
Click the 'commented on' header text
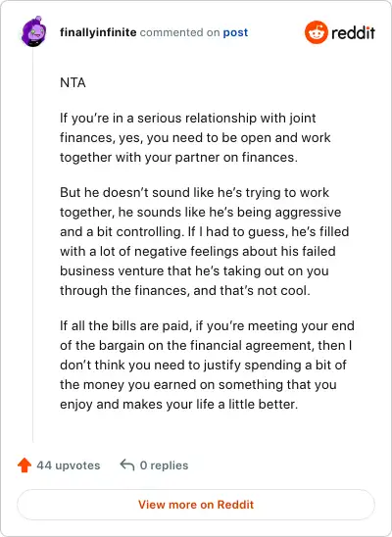[179, 32]
